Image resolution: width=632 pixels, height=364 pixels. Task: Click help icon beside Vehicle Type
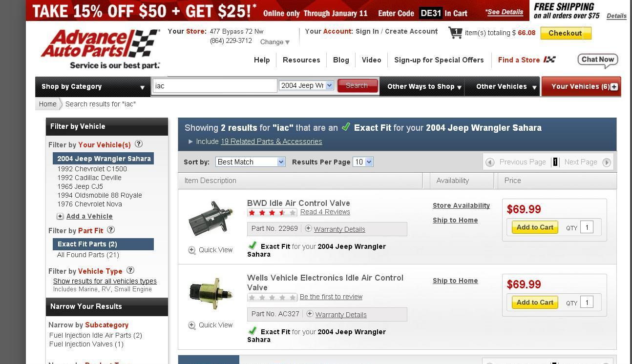click(x=130, y=270)
